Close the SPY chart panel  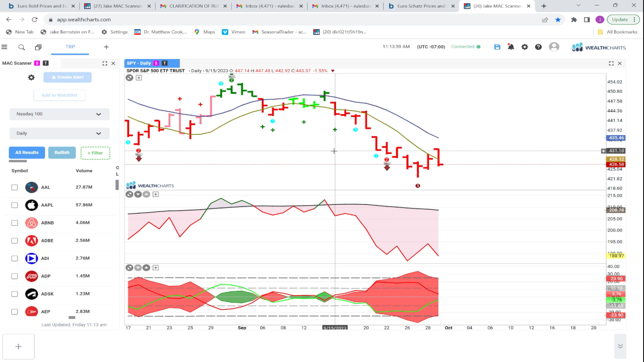pos(620,63)
